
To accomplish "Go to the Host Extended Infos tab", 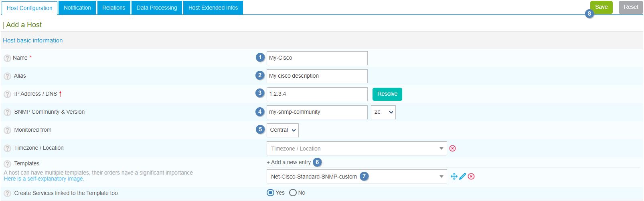I will 213,8.
